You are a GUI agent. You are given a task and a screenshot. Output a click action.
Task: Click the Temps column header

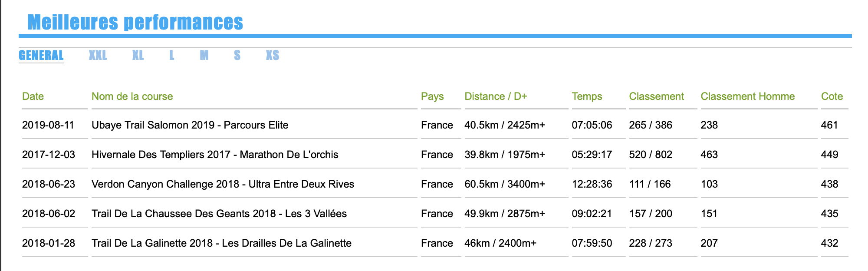point(587,96)
